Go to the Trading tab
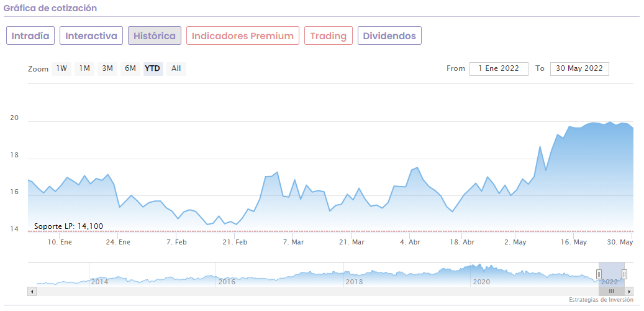Screen dimensions: 644x311 pyautogui.click(x=329, y=35)
